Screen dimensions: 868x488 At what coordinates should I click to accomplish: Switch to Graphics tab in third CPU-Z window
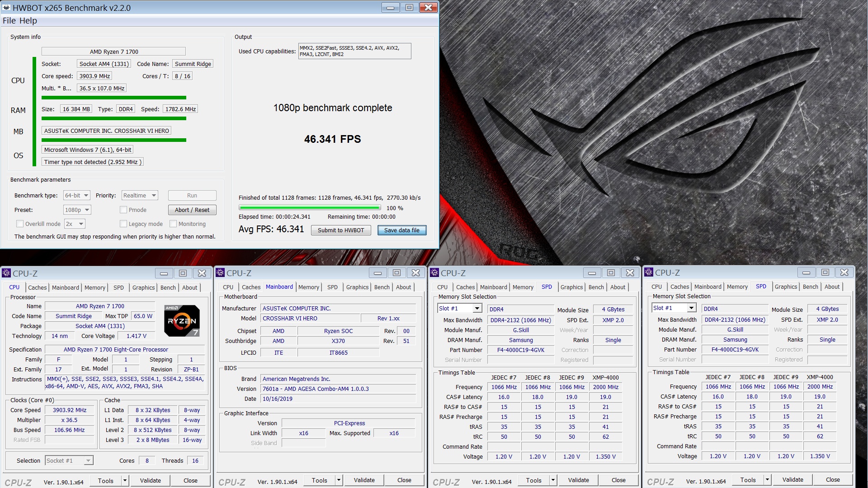click(571, 287)
